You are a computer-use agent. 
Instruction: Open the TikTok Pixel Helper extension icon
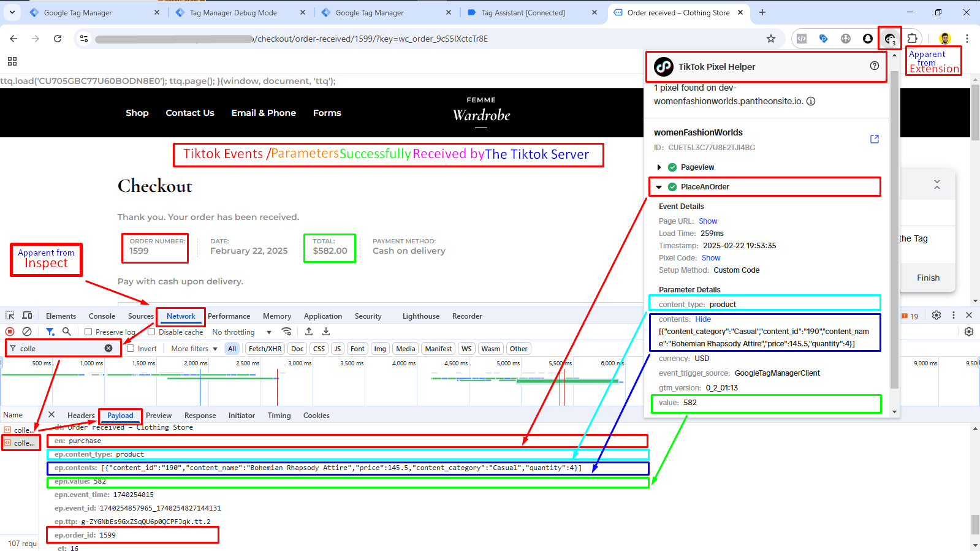click(889, 39)
